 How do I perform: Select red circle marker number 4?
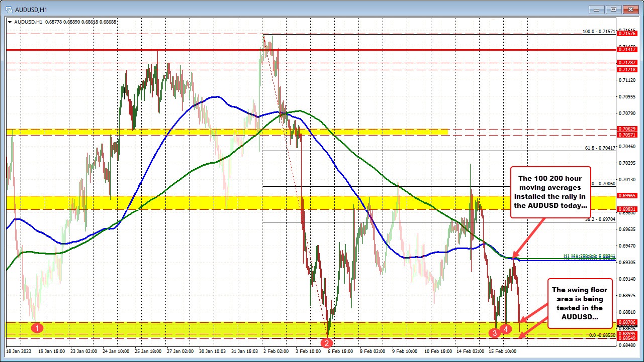pyautogui.click(x=506, y=328)
